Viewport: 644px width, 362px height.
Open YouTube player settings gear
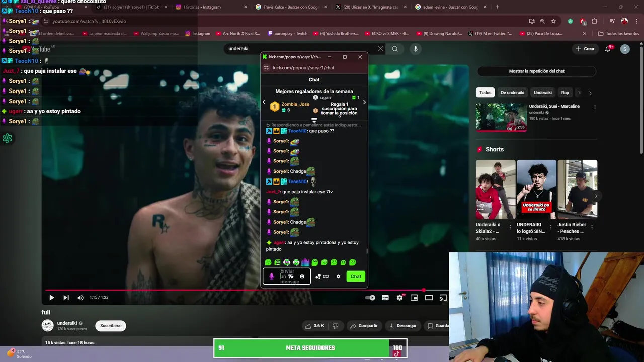[399, 298]
